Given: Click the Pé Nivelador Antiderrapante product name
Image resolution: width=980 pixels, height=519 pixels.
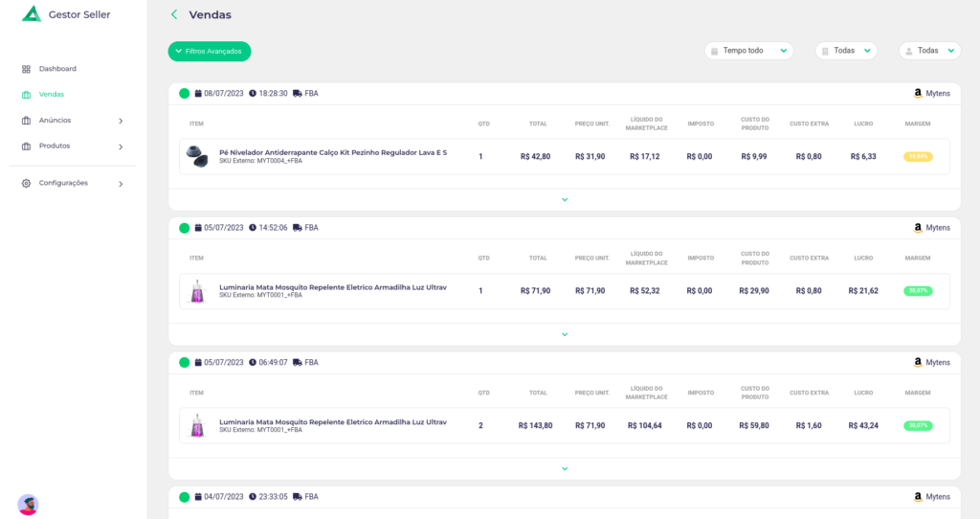Looking at the screenshot, I should pyautogui.click(x=333, y=152).
